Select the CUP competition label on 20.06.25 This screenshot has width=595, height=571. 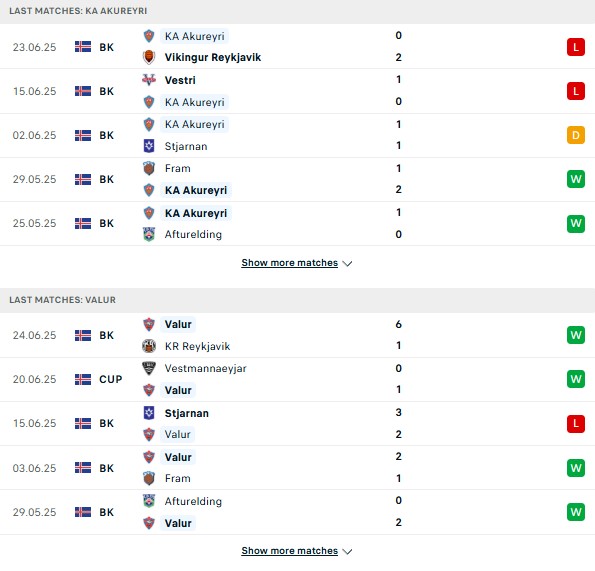click(x=110, y=379)
